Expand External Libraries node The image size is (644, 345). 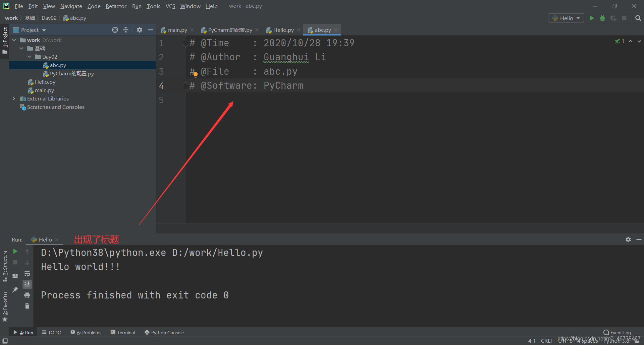point(14,98)
